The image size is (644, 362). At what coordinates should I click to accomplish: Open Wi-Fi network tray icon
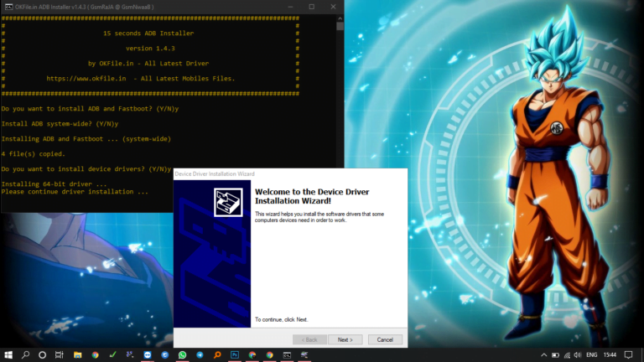pos(567,355)
